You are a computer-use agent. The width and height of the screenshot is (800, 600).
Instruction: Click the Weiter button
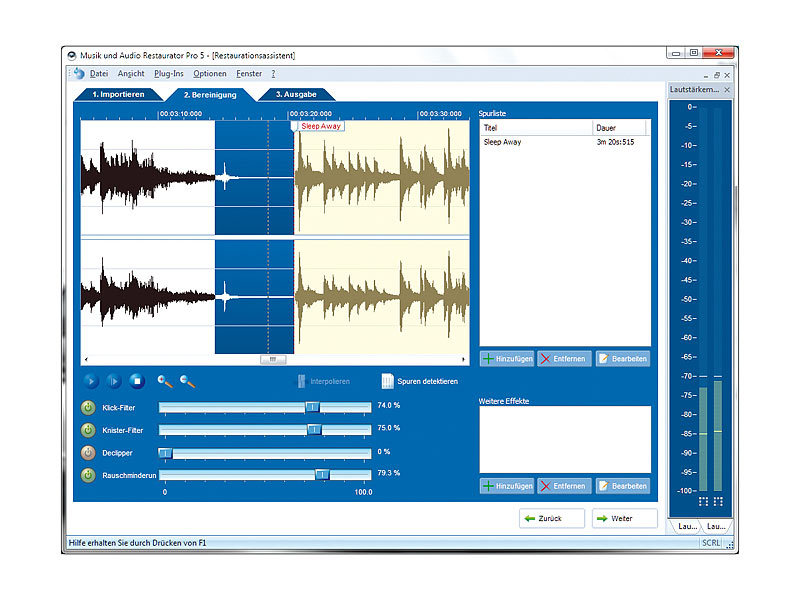tap(624, 518)
